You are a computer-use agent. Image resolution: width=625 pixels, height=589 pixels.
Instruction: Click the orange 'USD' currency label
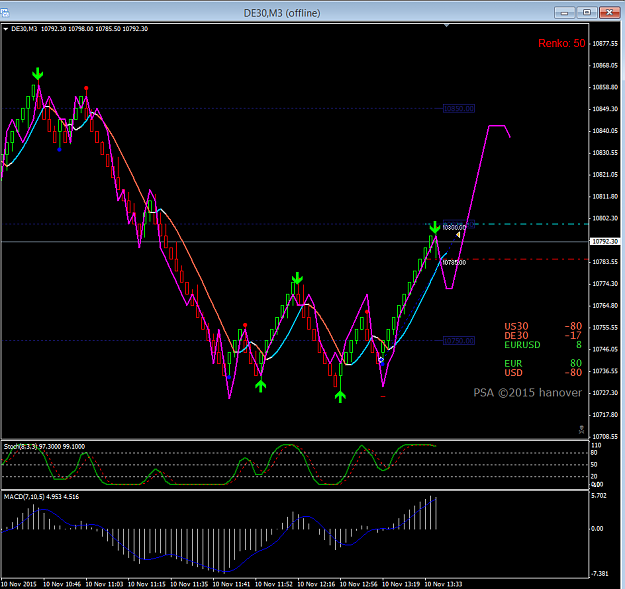(x=513, y=373)
